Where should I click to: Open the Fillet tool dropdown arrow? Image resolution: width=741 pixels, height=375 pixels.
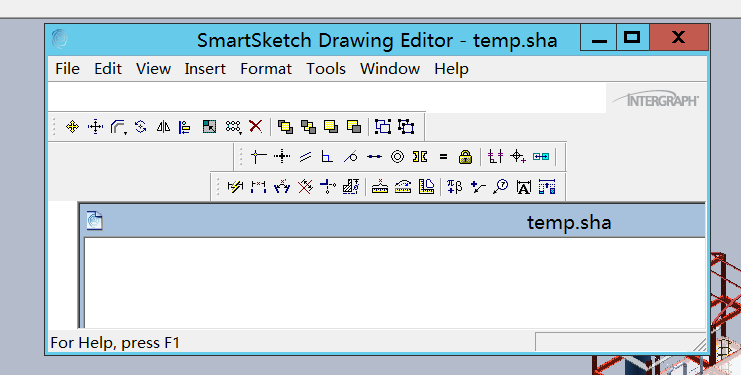tap(125, 134)
